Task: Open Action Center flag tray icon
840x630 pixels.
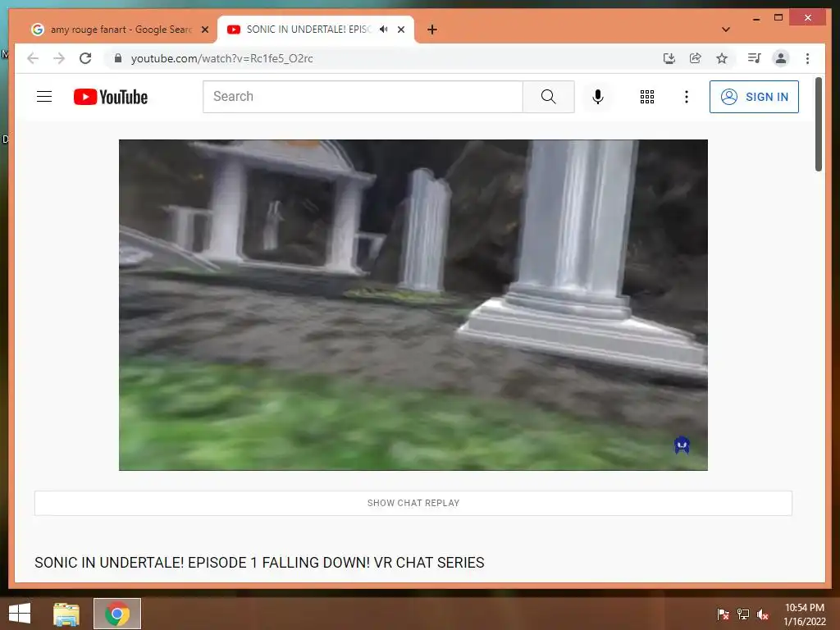Action: pos(724,614)
